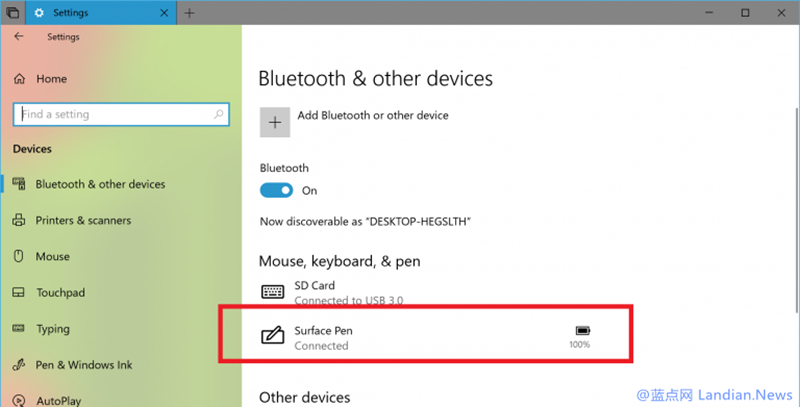Turn off the Bluetooth toggle

click(277, 190)
